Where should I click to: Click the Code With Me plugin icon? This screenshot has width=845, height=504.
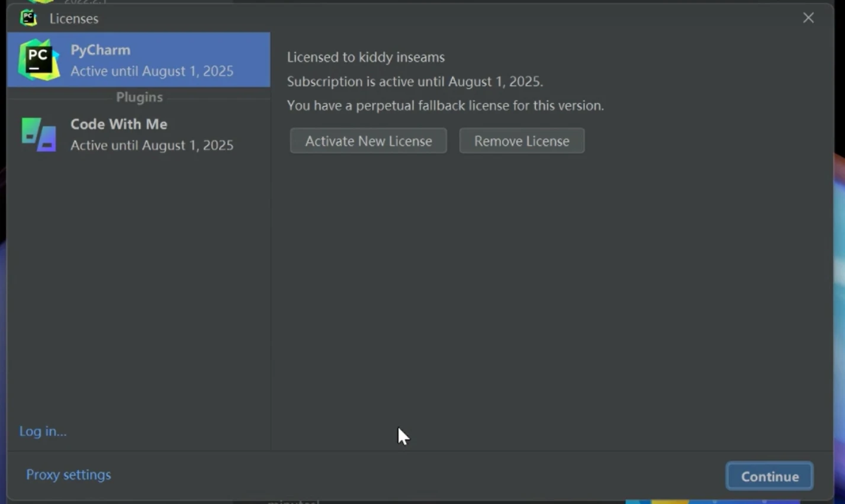pos(38,134)
